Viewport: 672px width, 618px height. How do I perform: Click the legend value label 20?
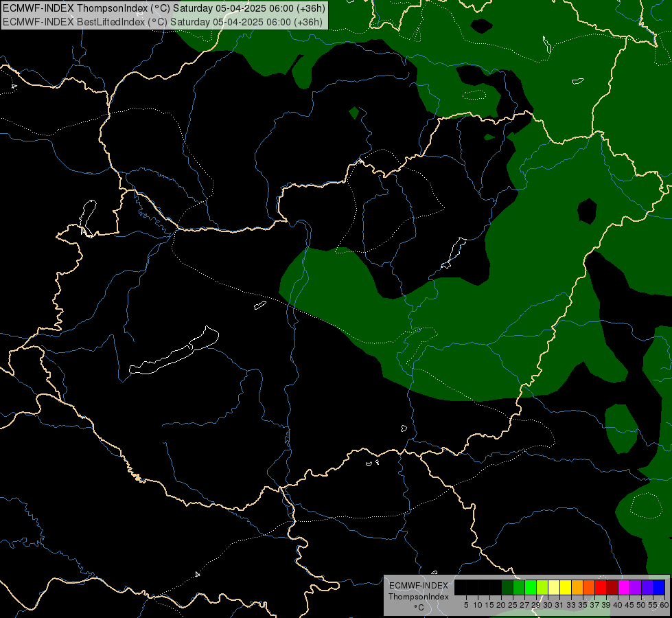pyautogui.click(x=500, y=605)
